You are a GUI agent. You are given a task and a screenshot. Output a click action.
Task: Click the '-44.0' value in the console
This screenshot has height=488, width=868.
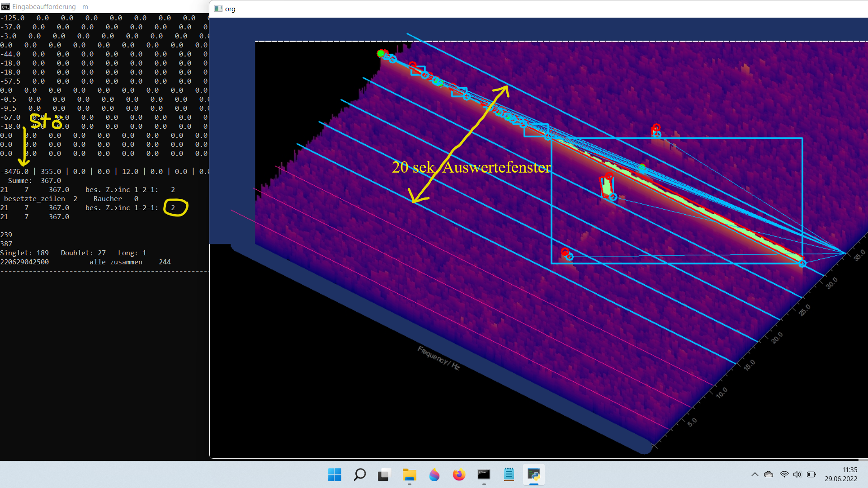click(x=10, y=54)
